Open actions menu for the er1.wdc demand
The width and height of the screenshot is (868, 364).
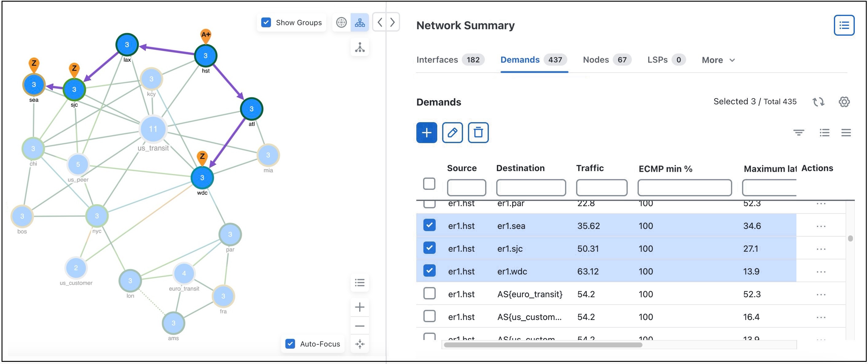[822, 271]
